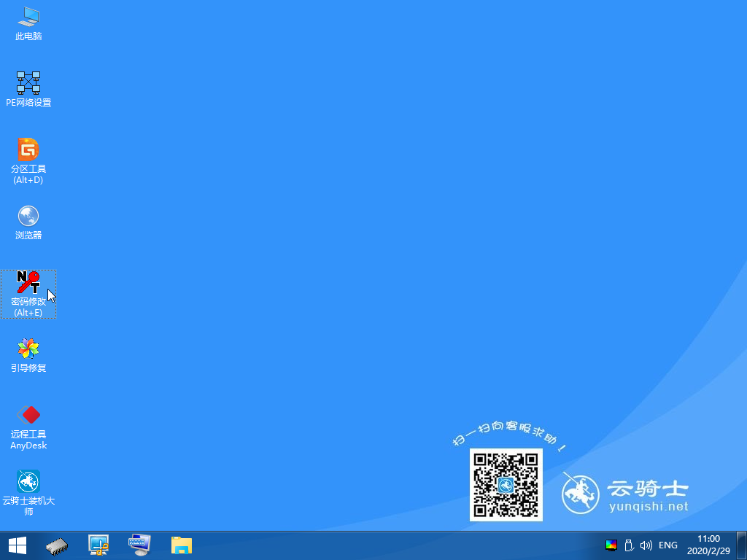Click the colorful display tray icon
747x560 pixels.
(611, 545)
